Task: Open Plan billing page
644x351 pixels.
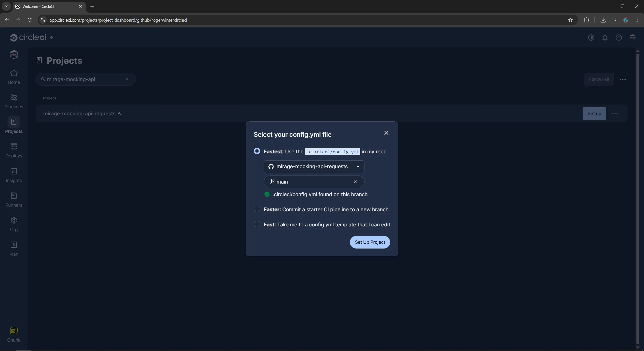Action: coord(14,249)
